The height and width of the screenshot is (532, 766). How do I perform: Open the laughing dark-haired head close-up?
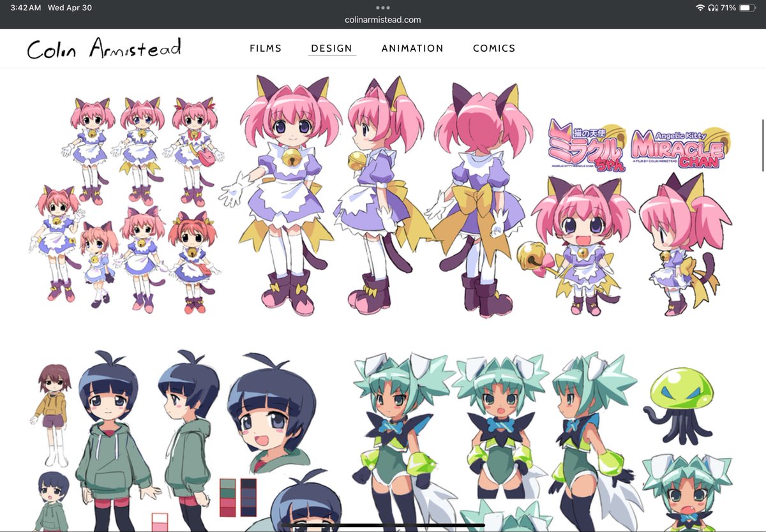[273, 415]
